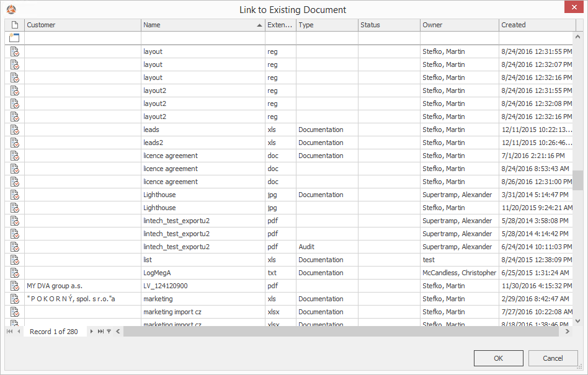Click the icon of the lintech_test_exportu2 Audit row
Viewport: 588px width, 375px height.
coord(15,247)
